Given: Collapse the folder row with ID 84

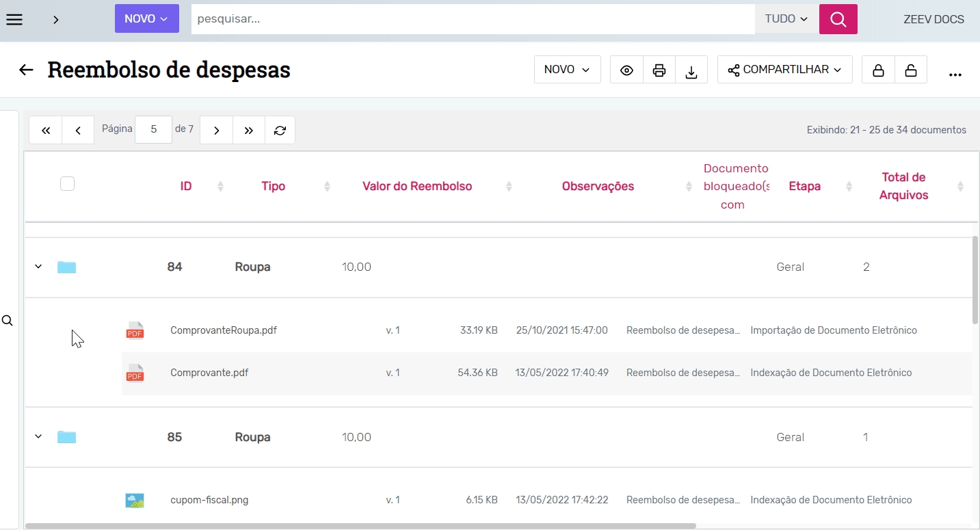Looking at the screenshot, I should [x=38, y=267].
